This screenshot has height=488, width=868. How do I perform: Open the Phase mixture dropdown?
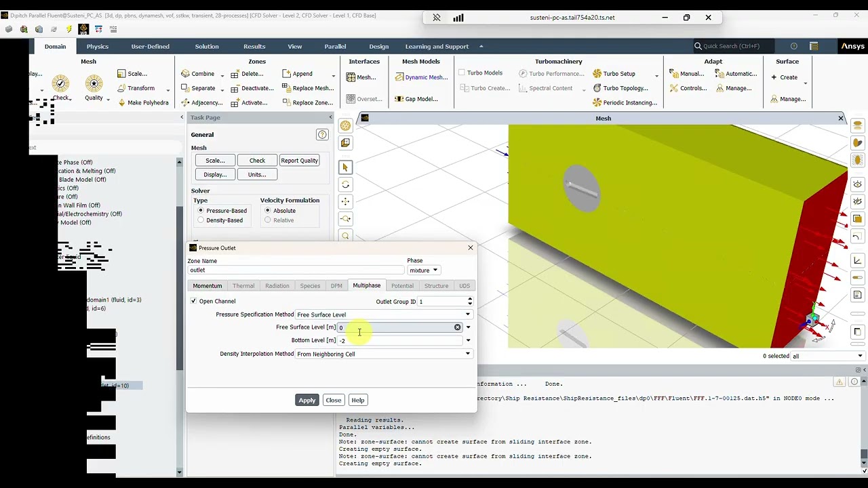coord(423,270)
